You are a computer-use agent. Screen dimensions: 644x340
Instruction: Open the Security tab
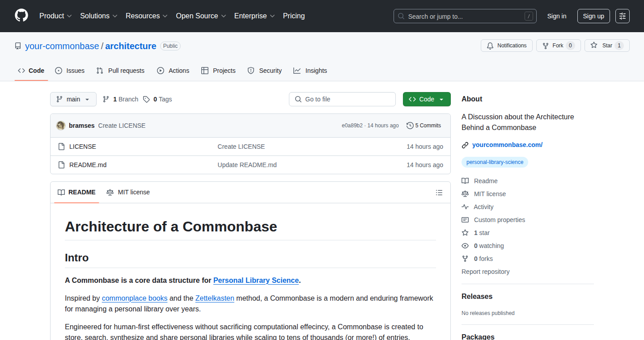coord(265,71)
